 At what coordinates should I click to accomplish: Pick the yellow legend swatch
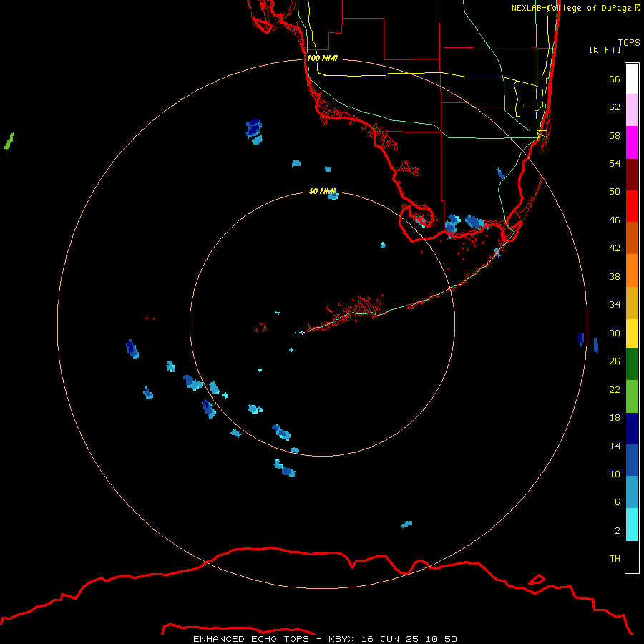[632, 333]
